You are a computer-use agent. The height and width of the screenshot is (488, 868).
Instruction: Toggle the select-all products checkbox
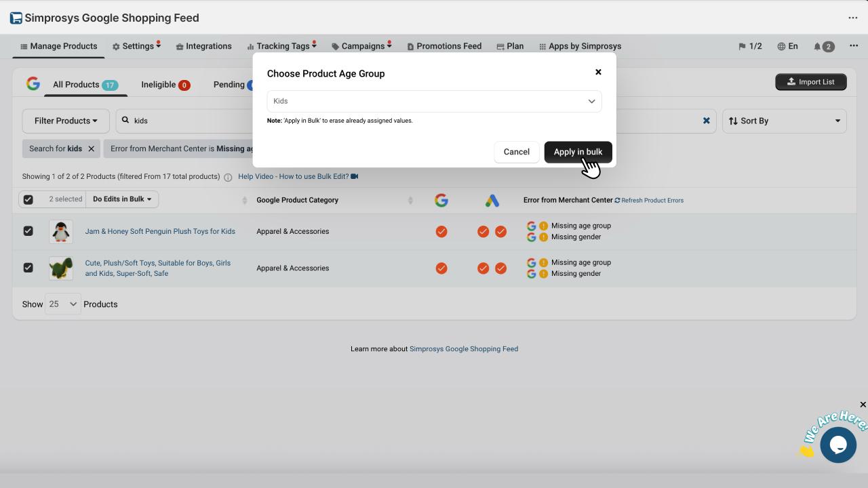tap(28, 199)
